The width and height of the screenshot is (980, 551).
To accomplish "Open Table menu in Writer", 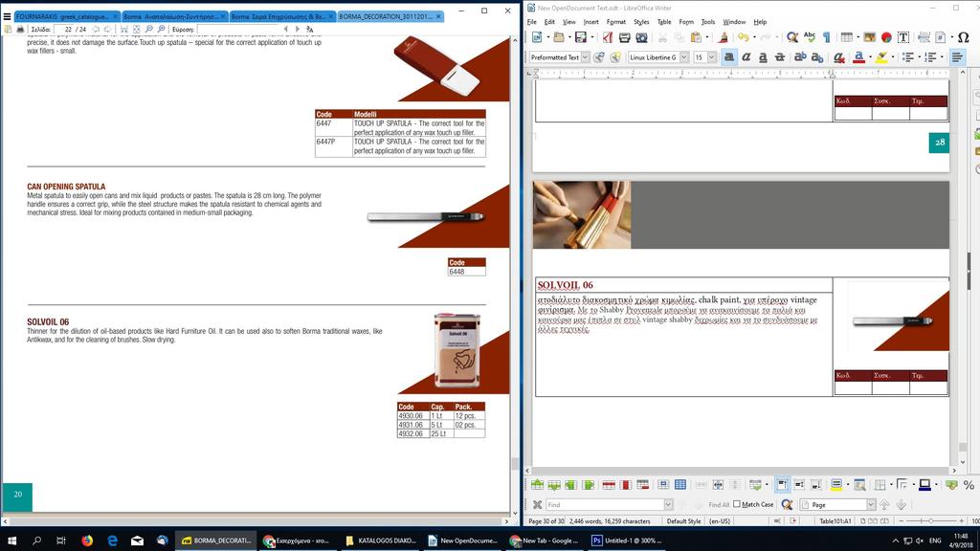I will (x=664, y=22).
